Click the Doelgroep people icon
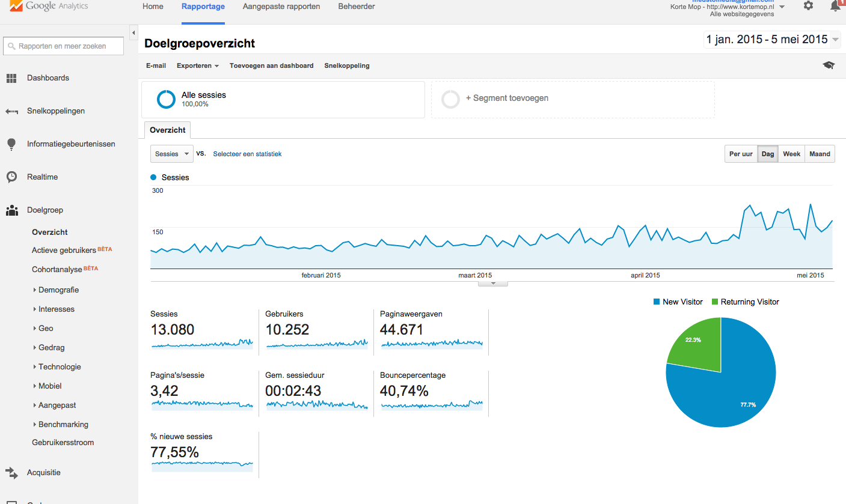The height and width of the screenshot is (504, 846). pyautogui.click(x=11, y=211)
